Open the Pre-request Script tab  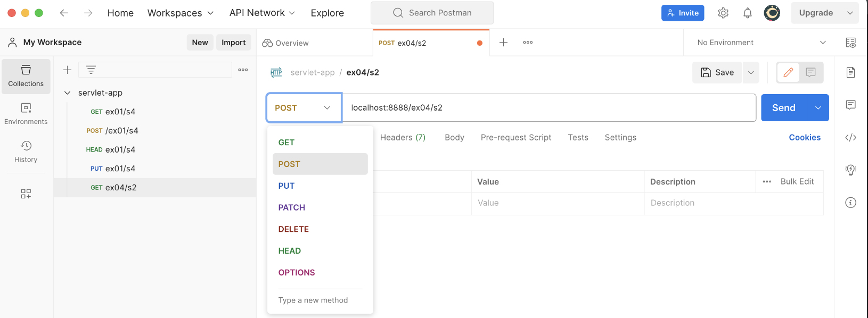[x=516, y=137]
